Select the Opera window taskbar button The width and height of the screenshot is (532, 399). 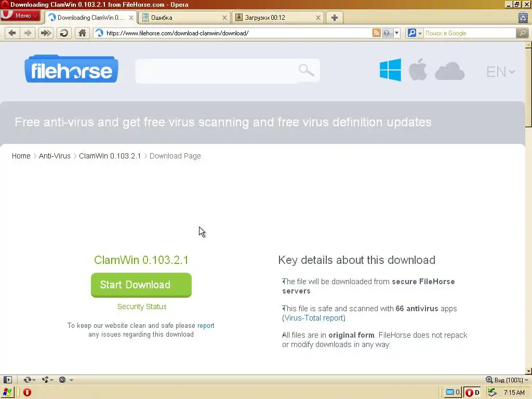click(x=472, y=393)
